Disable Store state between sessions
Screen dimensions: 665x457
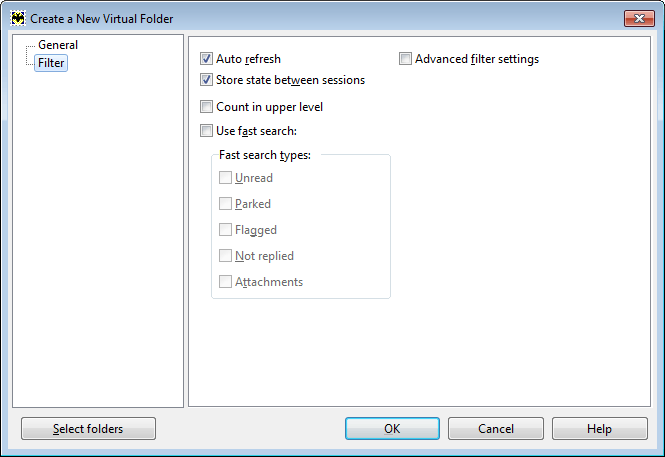207,80
